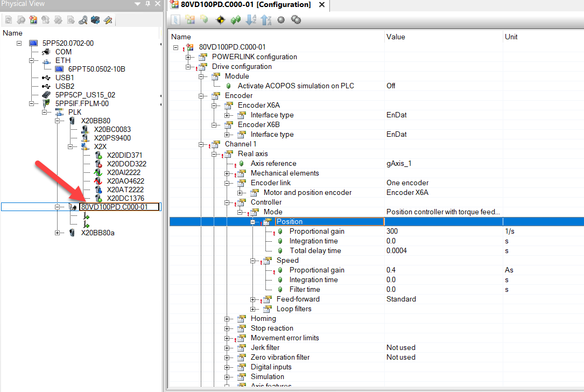Click the ETH network interface icon

[x=46, y=61]
